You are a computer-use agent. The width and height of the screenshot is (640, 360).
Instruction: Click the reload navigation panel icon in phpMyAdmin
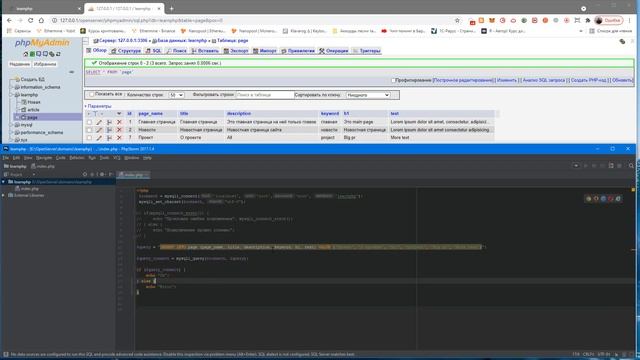pos(58,54)
